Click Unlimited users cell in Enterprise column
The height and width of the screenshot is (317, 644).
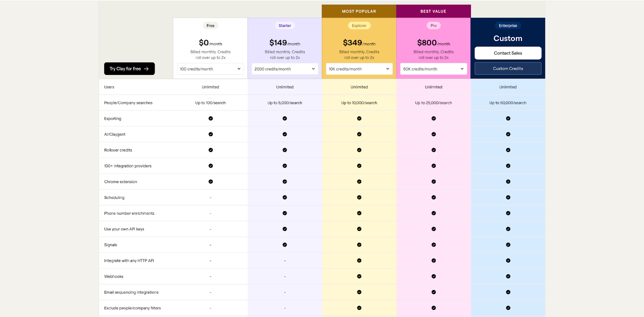508,87
